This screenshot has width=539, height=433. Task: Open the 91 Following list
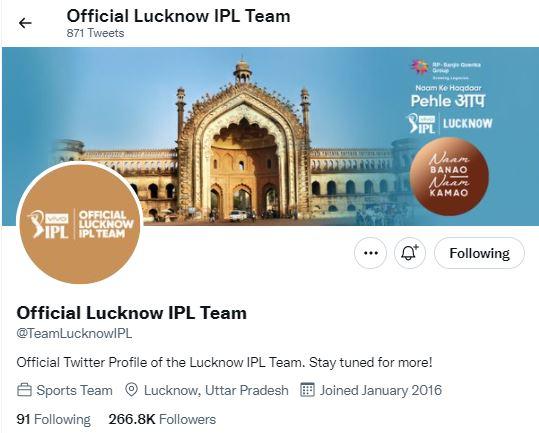coord(54,419)
